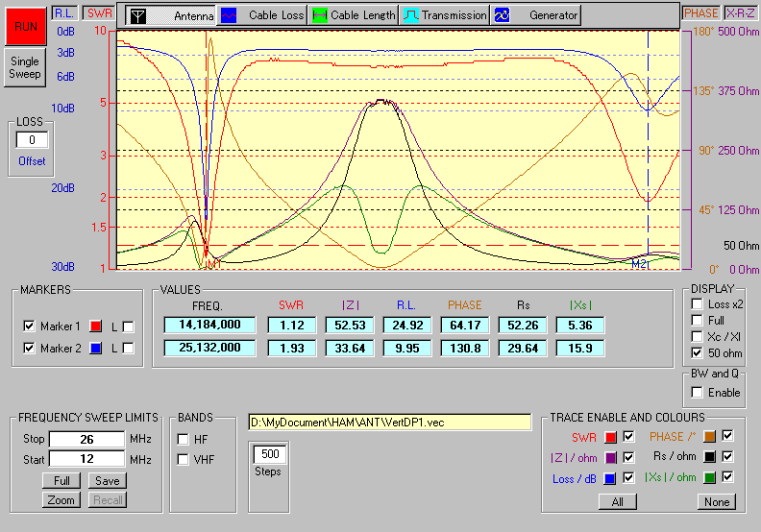
Task: Click the Zoom sweep limits button
Action: point(61,500)
